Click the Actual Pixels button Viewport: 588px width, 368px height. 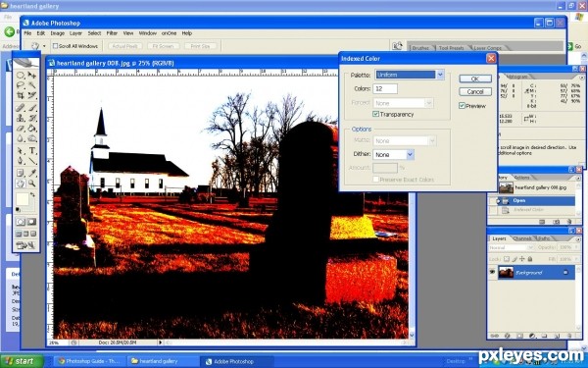point(124,46)
